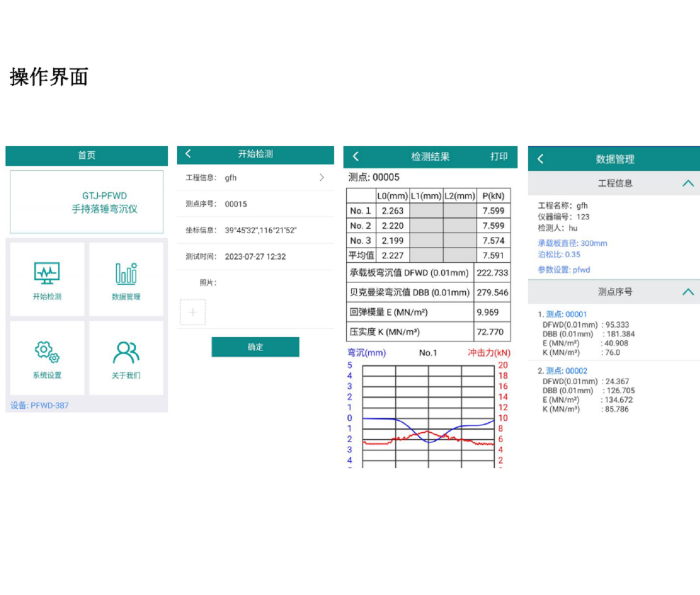
Task: Click 参数设置: pfwd link
Action: pos(564,270)
